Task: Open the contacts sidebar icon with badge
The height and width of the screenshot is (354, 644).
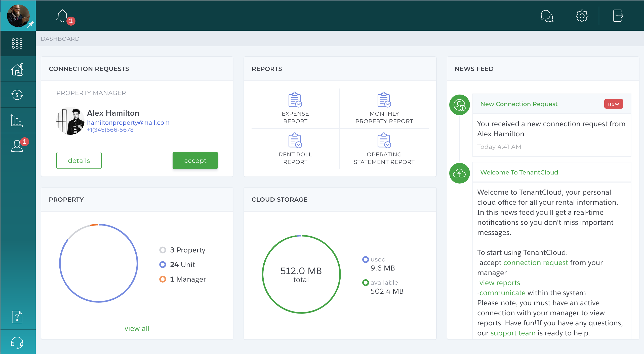Action: click(17, 146)
